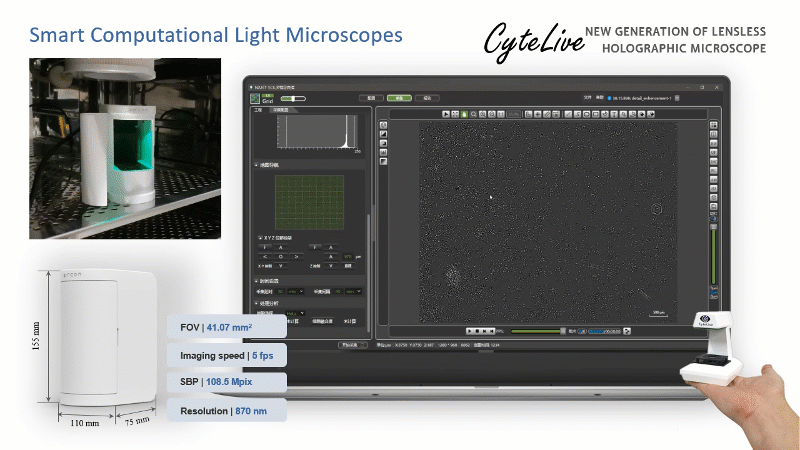Viewport: 800px width, 450px height.
Task: Switch to the second tab of left panel
Action: tap(280, 110)
